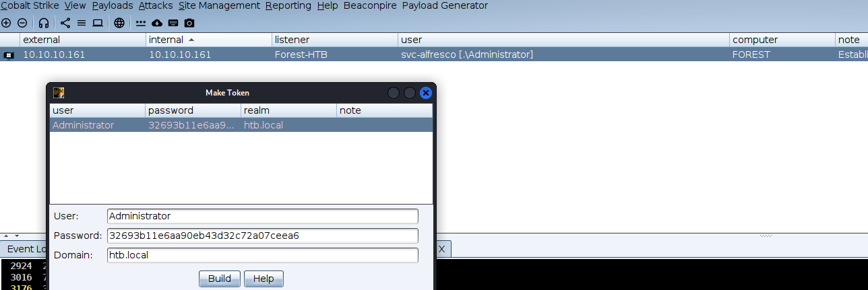Show targets using the laptop icon

[98, 23]
